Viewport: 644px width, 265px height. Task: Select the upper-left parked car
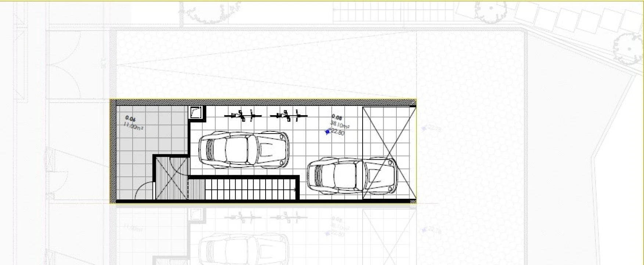coord(244,149)
